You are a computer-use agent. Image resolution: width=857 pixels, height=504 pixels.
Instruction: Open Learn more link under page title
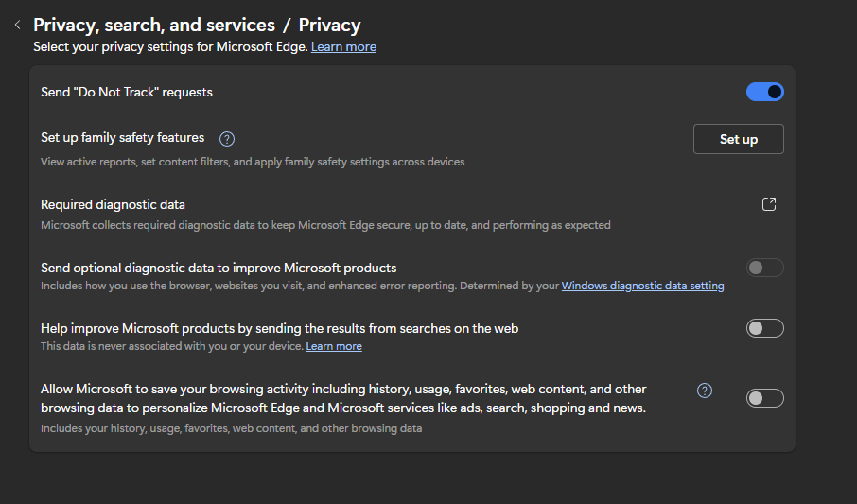pos(343,46)
